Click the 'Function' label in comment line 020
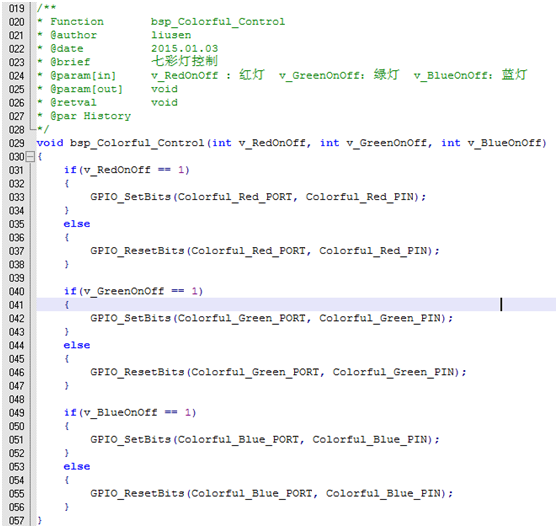Screen dimensions: 558x528 (77, 22)
